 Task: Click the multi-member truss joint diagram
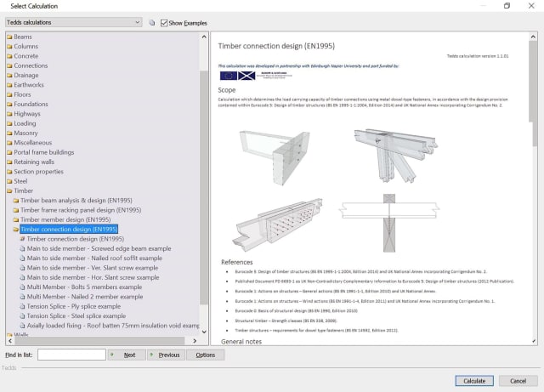pos(395,156)
